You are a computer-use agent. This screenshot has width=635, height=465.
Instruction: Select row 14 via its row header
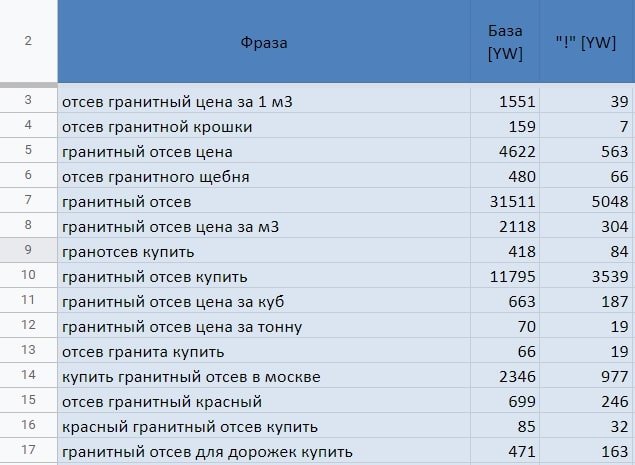[x=28, y=376]
